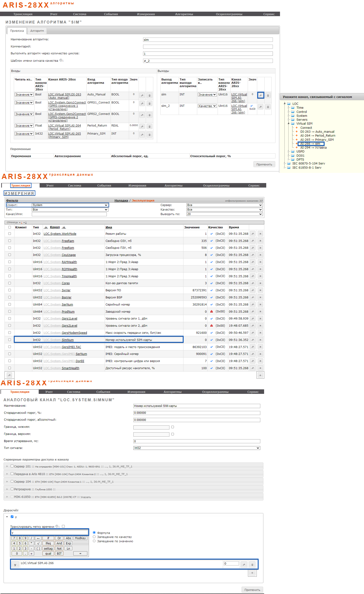Open the Привязка tab
Screen dimensions: 364x594
pyautogui.click(x=17, y=31)
